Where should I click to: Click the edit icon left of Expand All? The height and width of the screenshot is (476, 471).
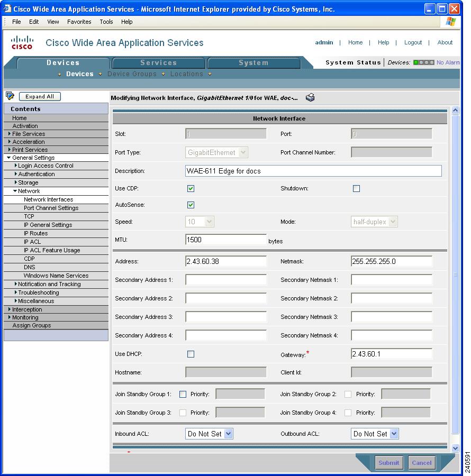(x=9, y=96)
